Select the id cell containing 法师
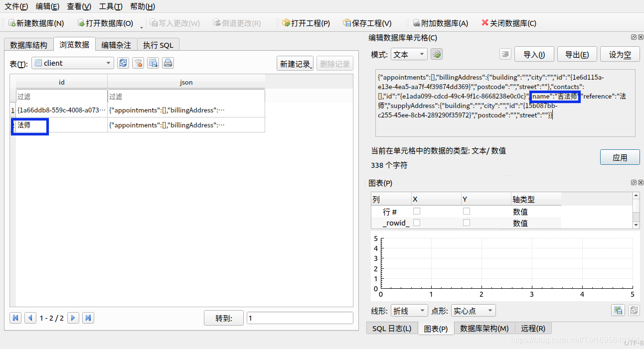 click(61, 125)
